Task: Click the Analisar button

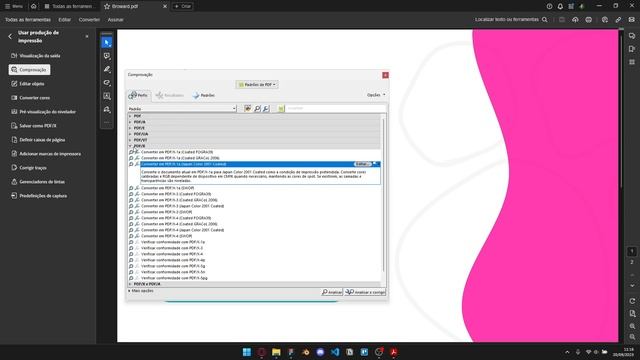Action: 332,292
